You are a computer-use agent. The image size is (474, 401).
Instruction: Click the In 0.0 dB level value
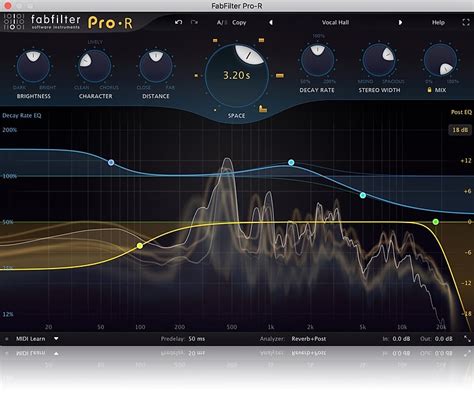point(401,339)
